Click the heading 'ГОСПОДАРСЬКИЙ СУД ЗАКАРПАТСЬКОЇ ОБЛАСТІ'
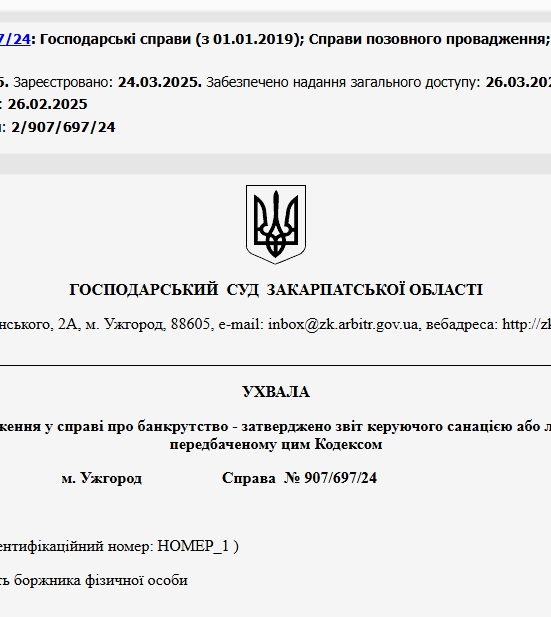 tap(276, 290)
